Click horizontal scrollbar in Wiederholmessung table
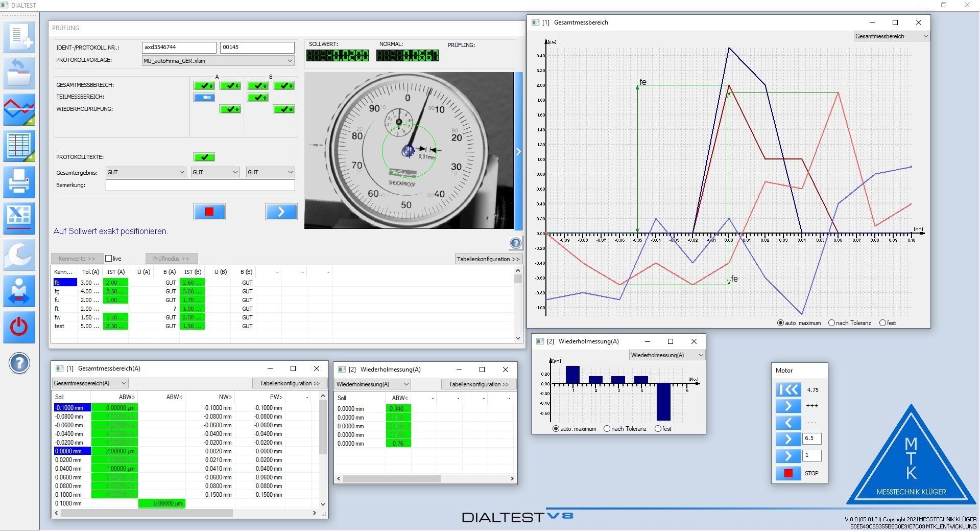Image resolution: width=980 pixels, height=531 pixels. [392, 479]
